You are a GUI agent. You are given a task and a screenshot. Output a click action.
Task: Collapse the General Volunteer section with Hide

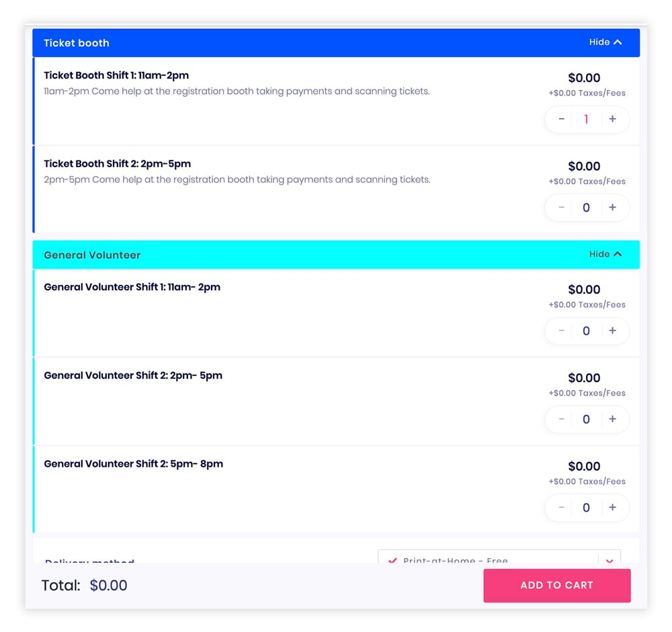coord(605,254)
